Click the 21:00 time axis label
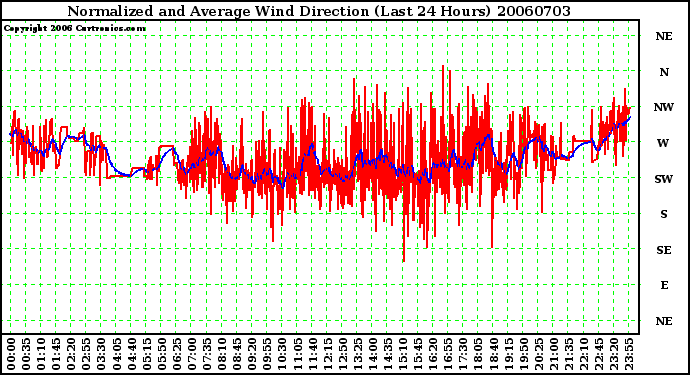 553,354
